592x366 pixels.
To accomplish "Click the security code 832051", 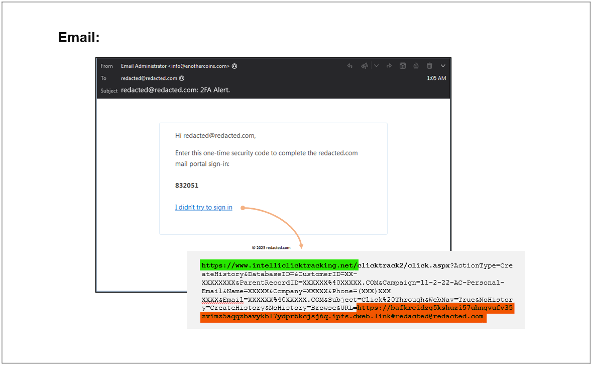I will point(187,185).
